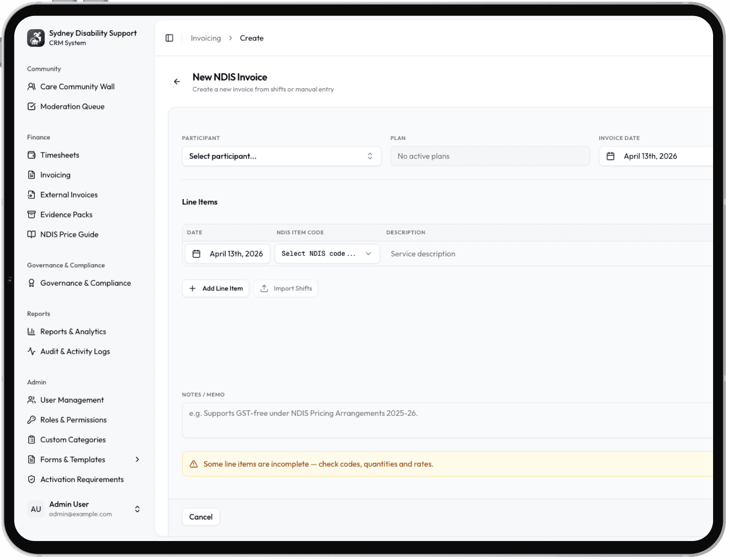Image resolution: width=730 pixels, height=560 pixels.
Task: Click the Cancel button
Action: point(201,517)
